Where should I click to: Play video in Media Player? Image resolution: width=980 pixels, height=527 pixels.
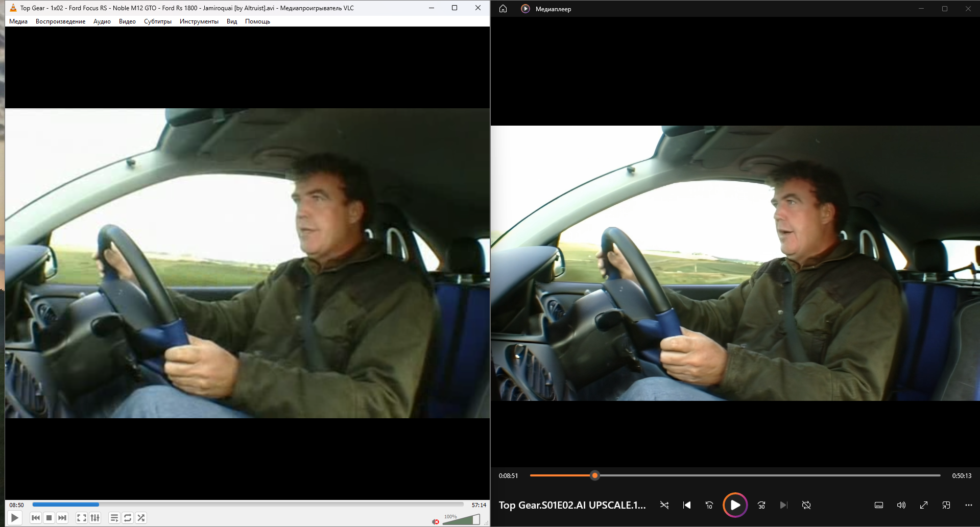735,505
